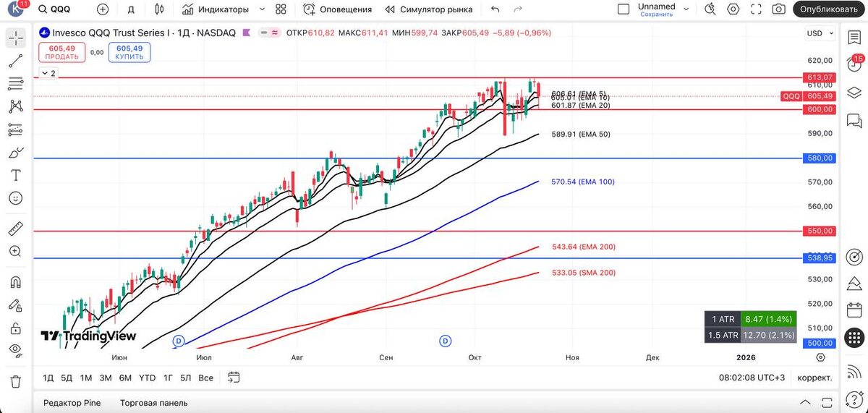Open the price scale settings gear

click(x=820, y=357)
